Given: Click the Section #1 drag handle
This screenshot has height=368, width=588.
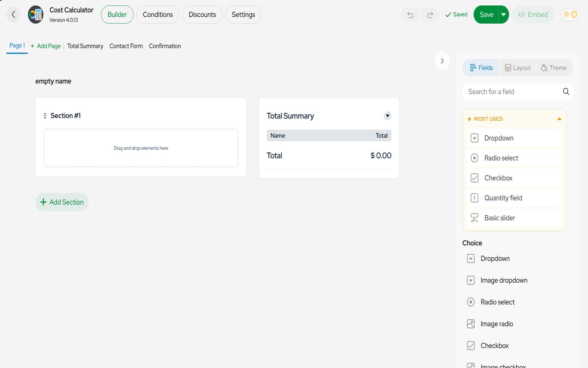Looking at the screenshot, I should point(45,116).
